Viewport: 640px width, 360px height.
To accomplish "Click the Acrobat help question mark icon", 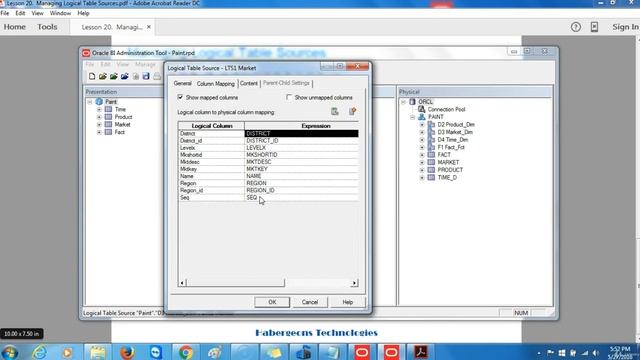I will (x=576, y=27).
